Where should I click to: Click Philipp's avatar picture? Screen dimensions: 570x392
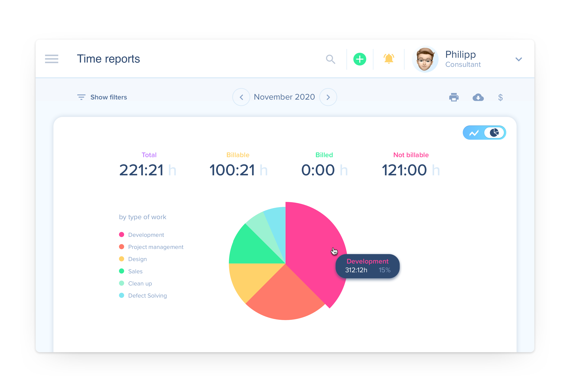click(425, 59)
